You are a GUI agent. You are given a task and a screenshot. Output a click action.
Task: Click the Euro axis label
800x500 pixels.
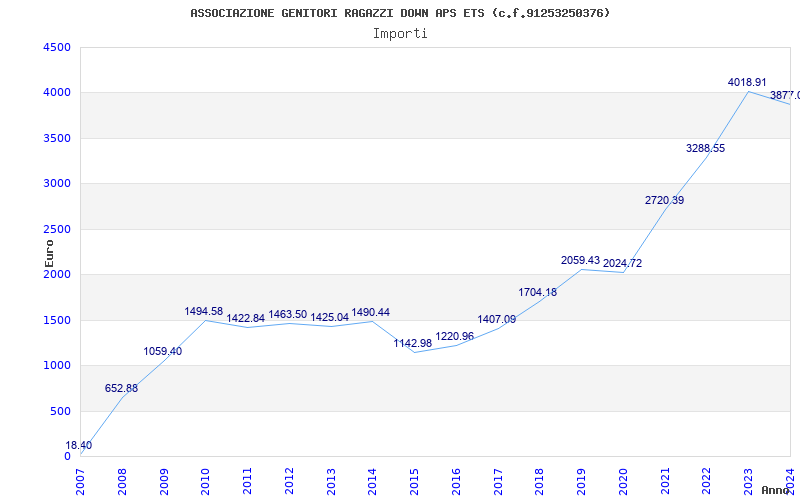coord(49,254)
